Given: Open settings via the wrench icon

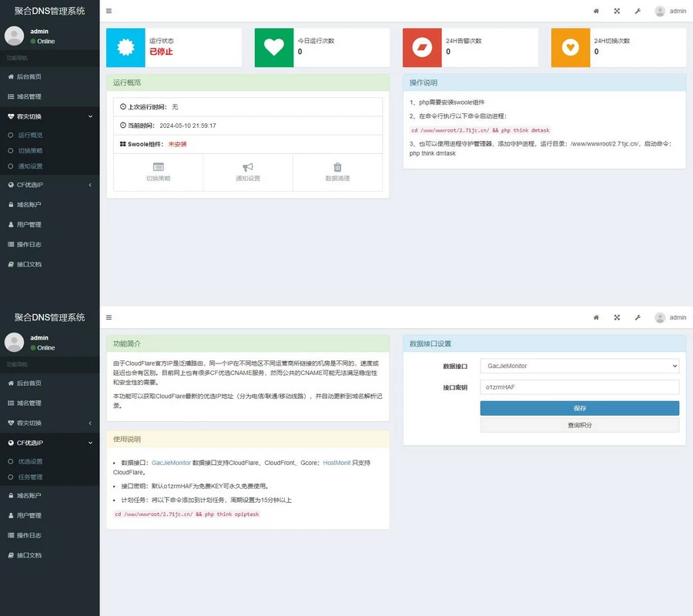Looking at the screenshot, I should [637, 12].
